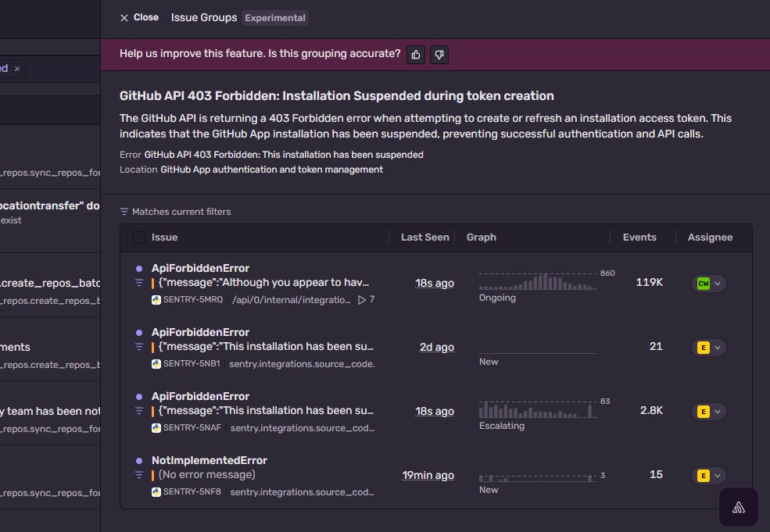The image size is (770, 532).
Task: Click unread dot for NotImplementedError issue
Action: pyautogui.click(x=139, y=461)
